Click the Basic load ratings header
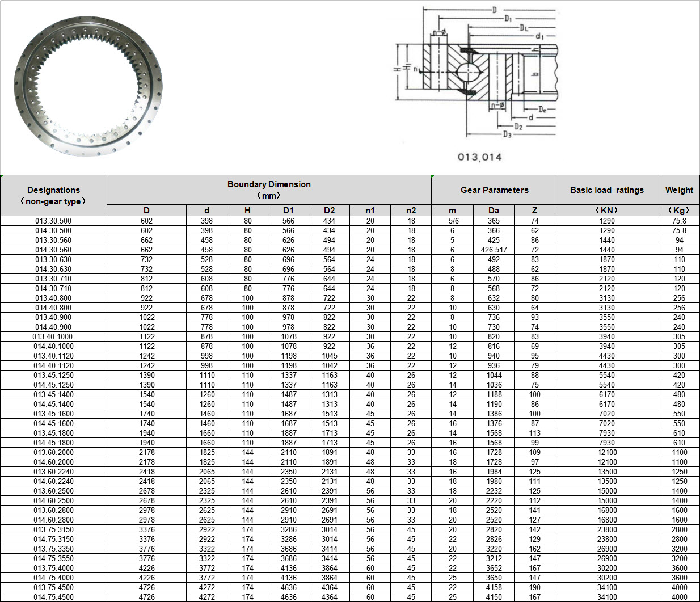This screenshot has height=602, width=700. (x=606, y=190)
